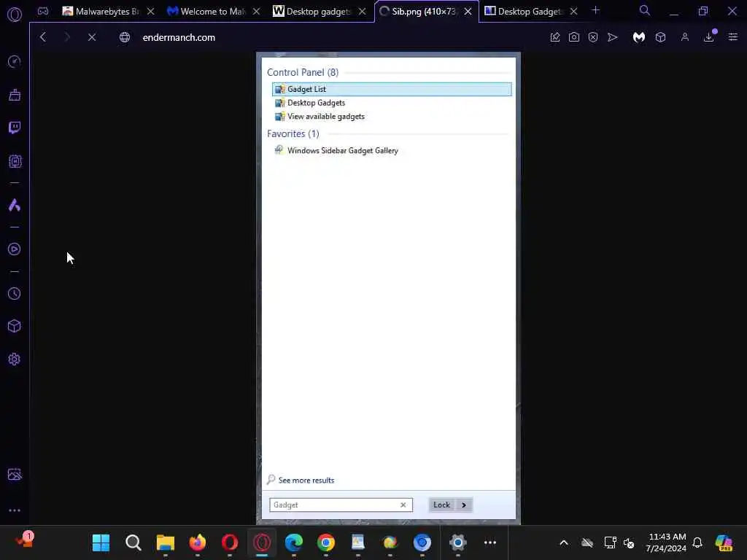Click View available gadgets entry
This screenshot has width=747, height=560.
coord(326,116)
